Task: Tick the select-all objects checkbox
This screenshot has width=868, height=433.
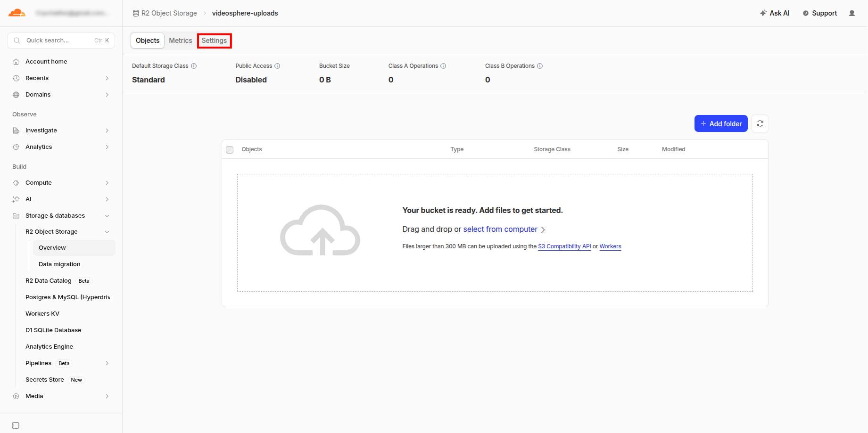Action: coord(230,150)
